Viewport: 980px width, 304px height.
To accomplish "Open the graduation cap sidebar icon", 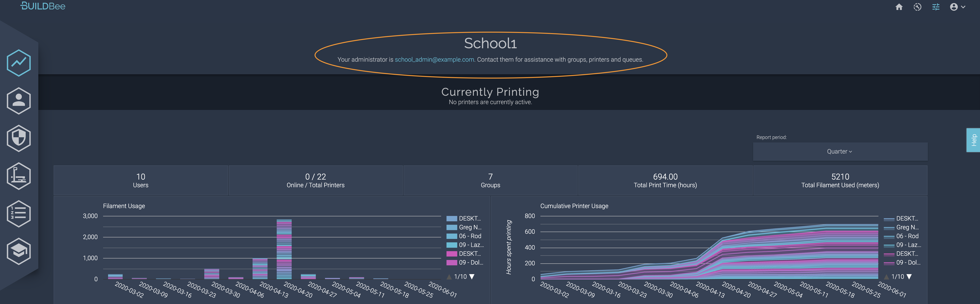I will 19,251.
